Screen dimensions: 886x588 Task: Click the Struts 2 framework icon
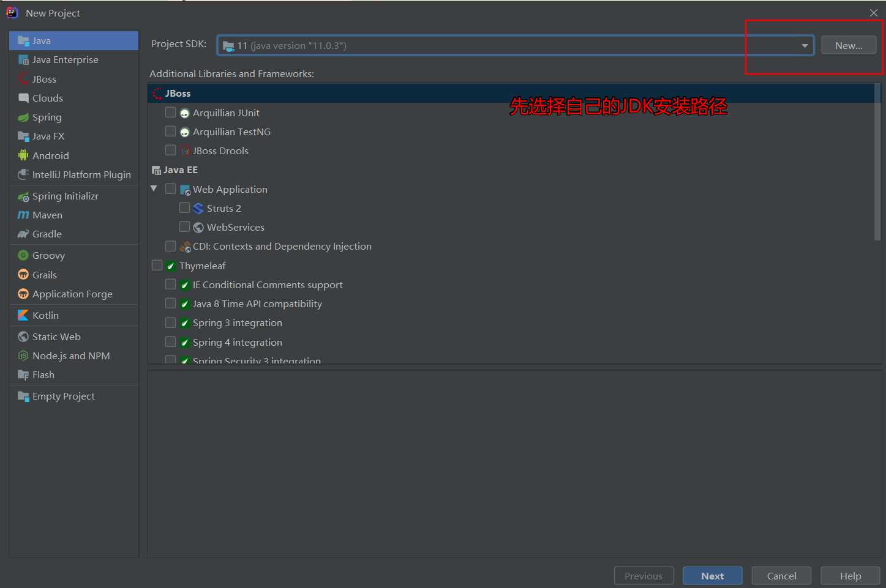pyautogui.click(x=198, y=209)
